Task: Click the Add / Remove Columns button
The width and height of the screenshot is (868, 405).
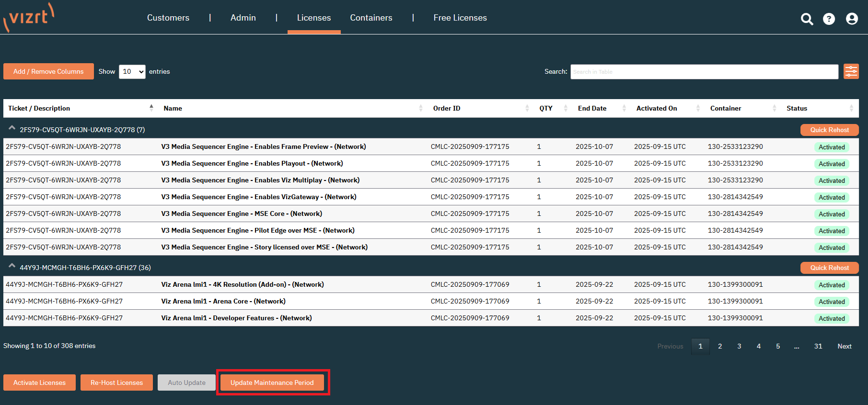Action: tap(48, 72)
